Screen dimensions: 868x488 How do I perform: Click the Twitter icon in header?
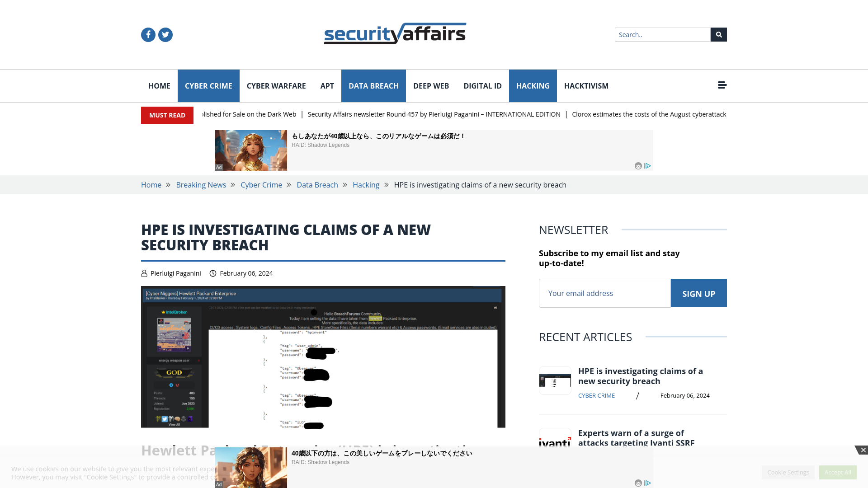point(165,34)
